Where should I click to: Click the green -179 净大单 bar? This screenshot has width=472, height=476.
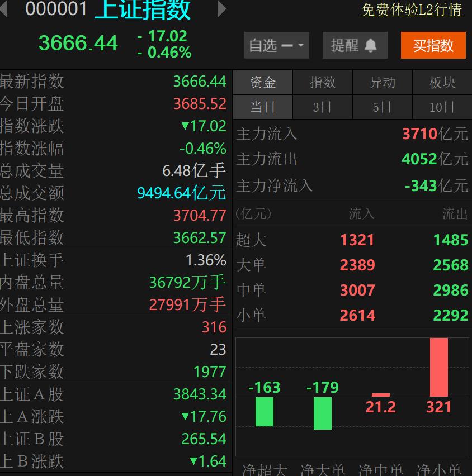323,413
